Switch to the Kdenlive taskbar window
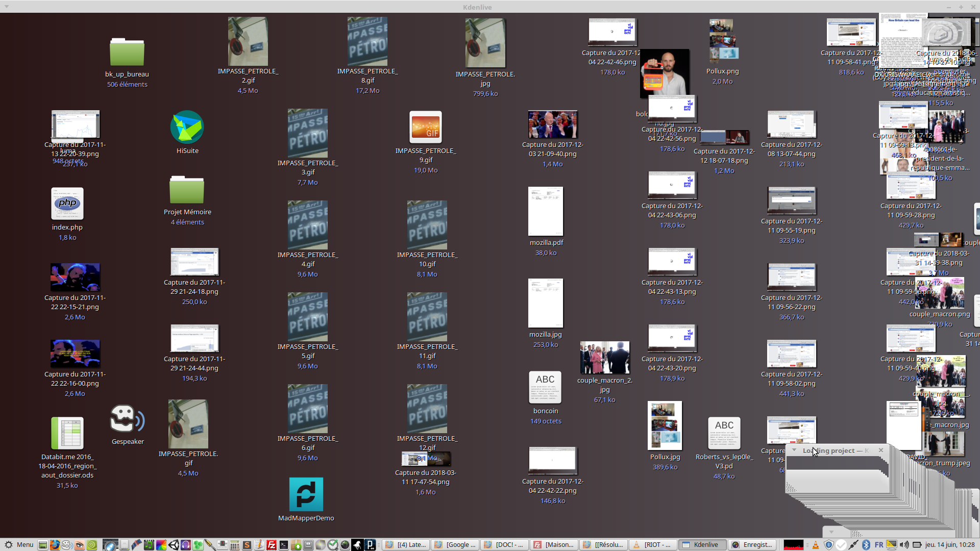This screenshot has width=980, height=551. coord(702,545)
